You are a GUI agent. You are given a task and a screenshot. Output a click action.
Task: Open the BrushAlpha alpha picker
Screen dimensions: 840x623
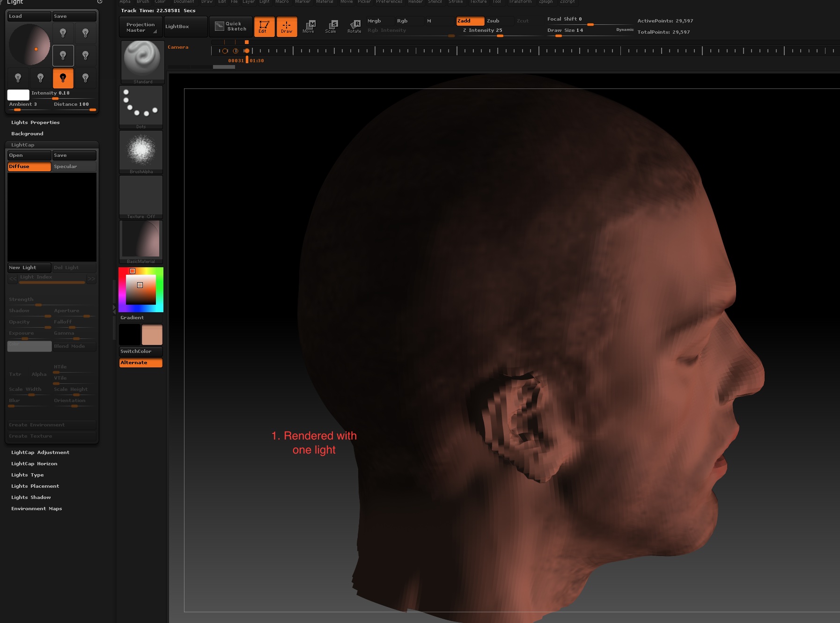(x=141, y=152)
